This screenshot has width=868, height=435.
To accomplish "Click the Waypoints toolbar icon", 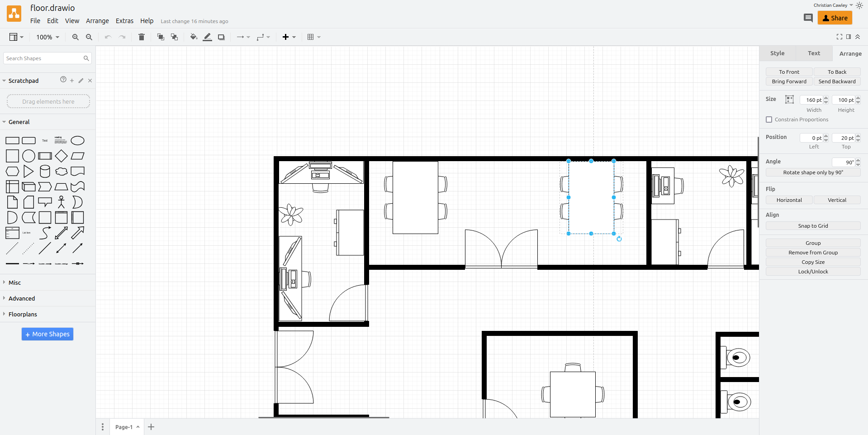I will pyautogui.click(x=261, y=37).
